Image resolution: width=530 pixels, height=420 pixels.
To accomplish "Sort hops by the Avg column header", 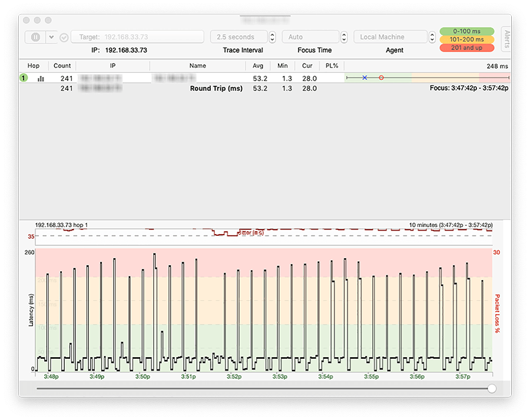I will (258, 65).
